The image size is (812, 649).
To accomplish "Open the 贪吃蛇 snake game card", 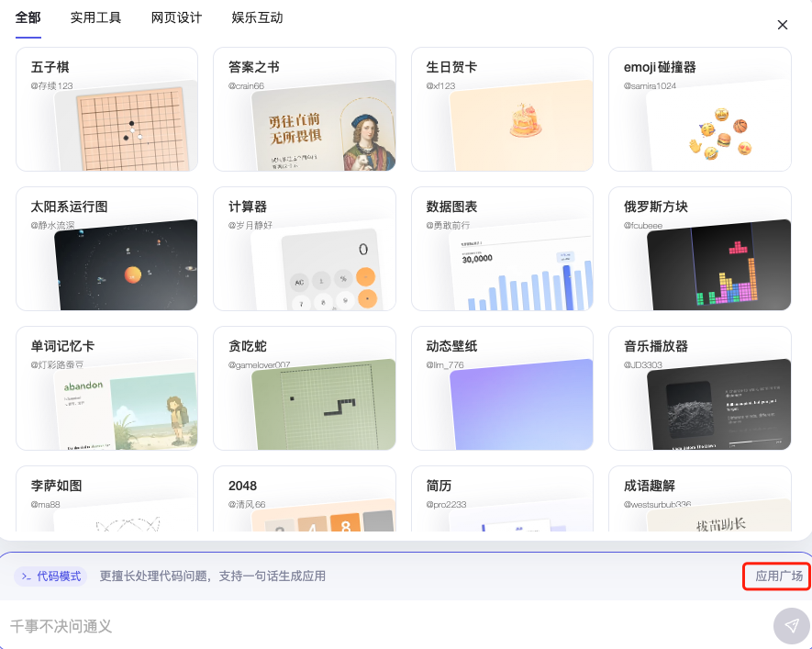I will click(x=305, y=388).
